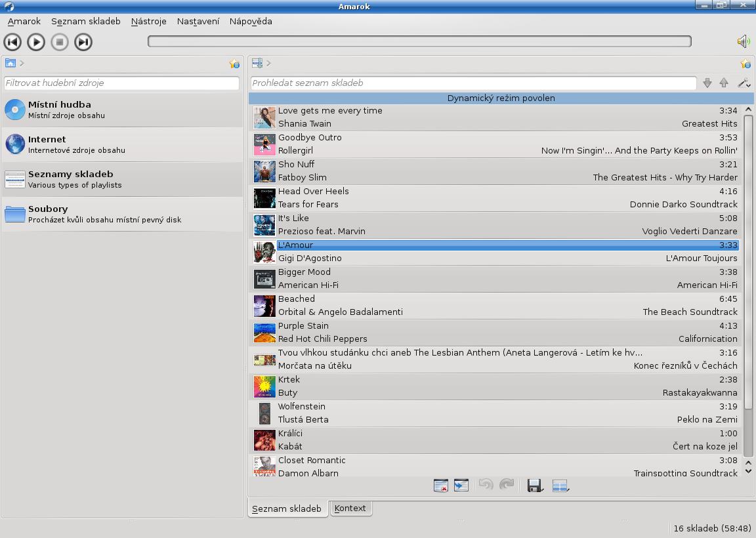Open the Amarok menu

coord(24,21)
